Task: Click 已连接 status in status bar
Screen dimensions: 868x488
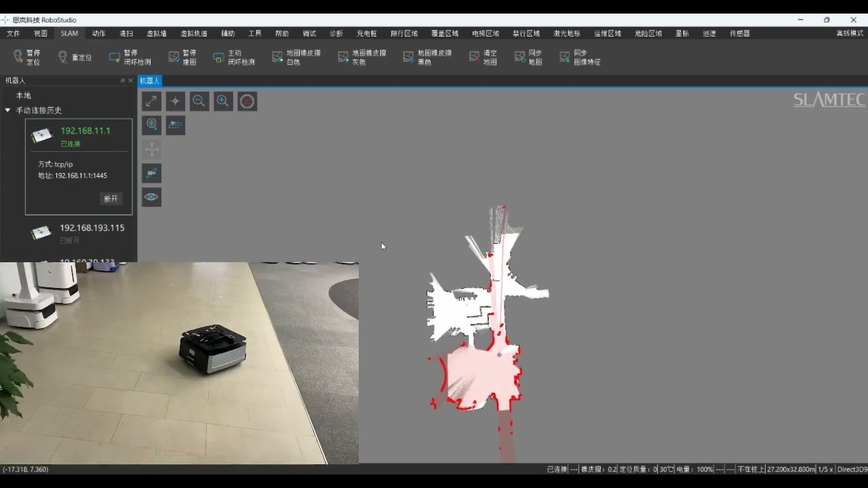Action: 557,469
